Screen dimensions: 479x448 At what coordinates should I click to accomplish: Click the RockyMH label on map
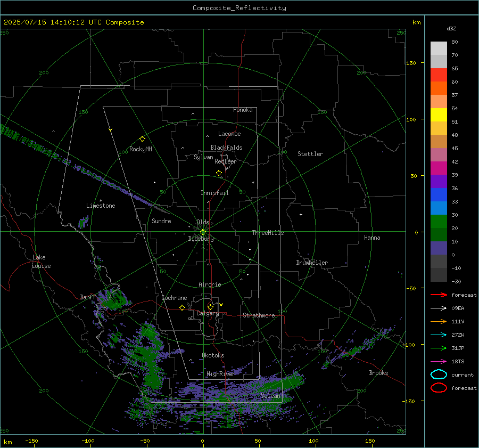141,149
